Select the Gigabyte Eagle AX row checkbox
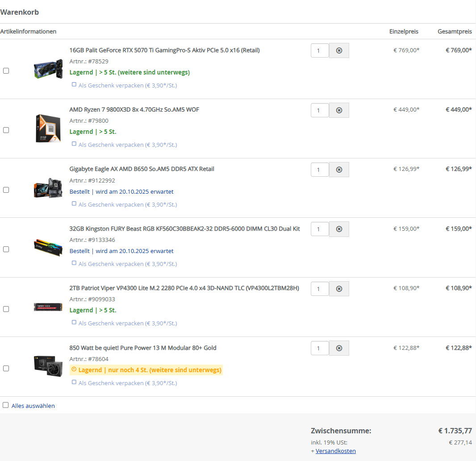476x461 pixels. [x=6, y=190]
